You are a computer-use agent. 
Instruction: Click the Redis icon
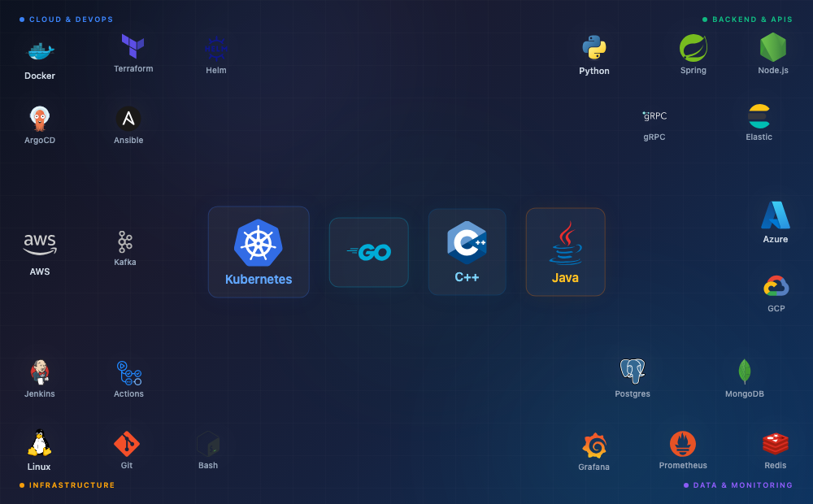tap(775, 444)
